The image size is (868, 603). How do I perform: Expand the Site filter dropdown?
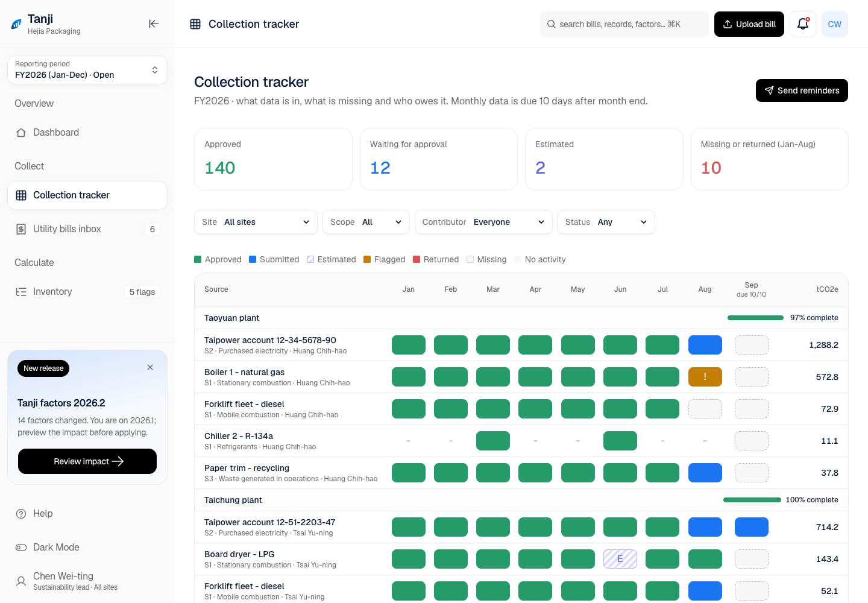[x=256, y=222]
